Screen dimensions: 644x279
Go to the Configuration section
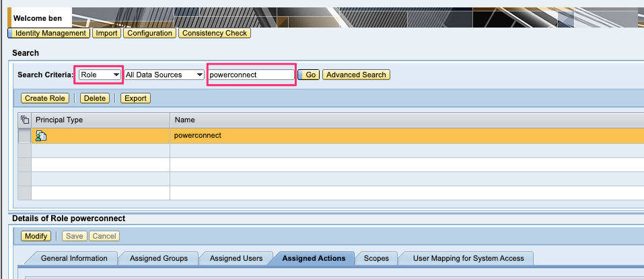tap(149, 33)
